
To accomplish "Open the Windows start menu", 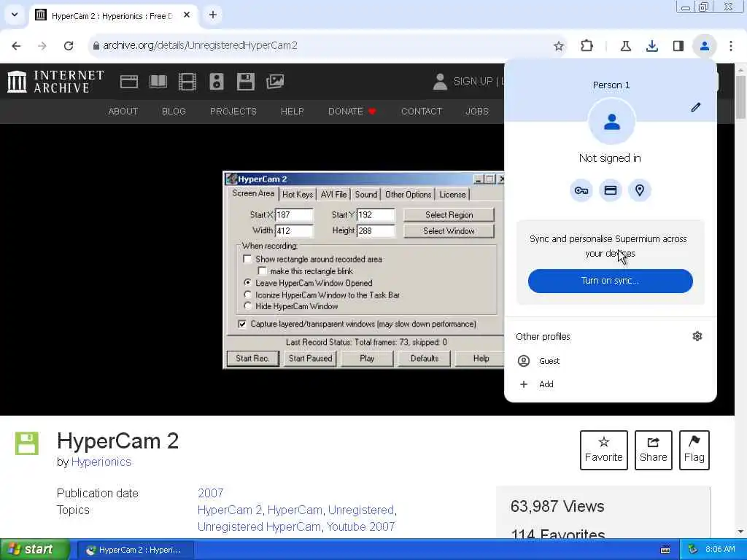I will [34, 550].
